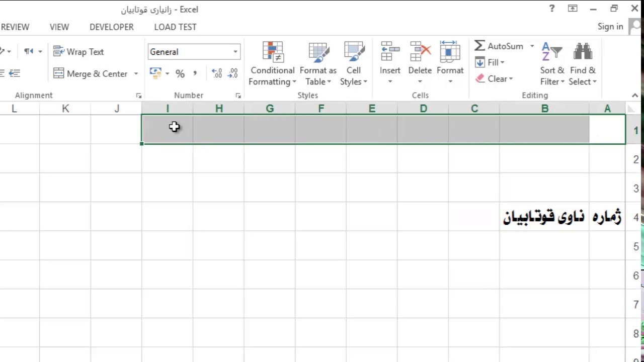The width and height of the screenshot is (644, 362).
Task: Click the Select All corner triangle
Action: [631, 109]
